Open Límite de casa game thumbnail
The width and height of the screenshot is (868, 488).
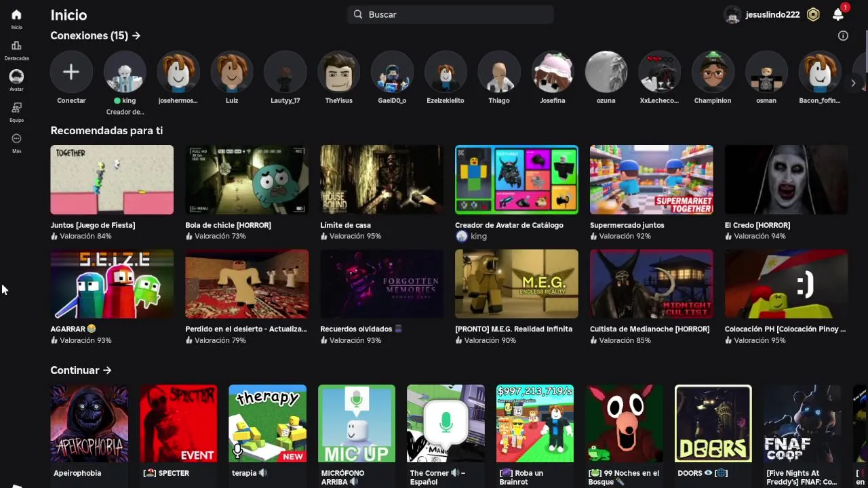pyautogui.click(x=382, y=180)
